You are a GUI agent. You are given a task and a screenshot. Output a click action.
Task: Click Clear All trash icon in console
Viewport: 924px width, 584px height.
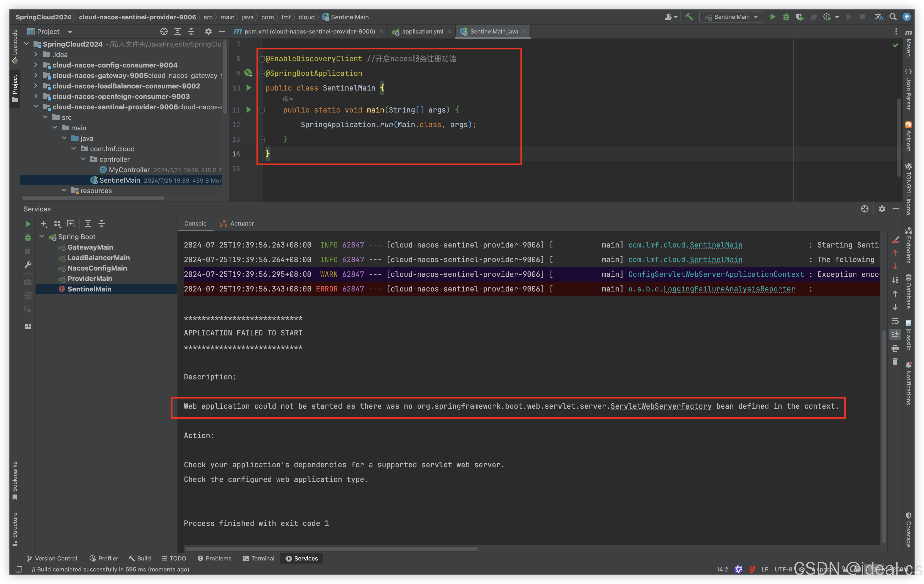pos(895,362)
